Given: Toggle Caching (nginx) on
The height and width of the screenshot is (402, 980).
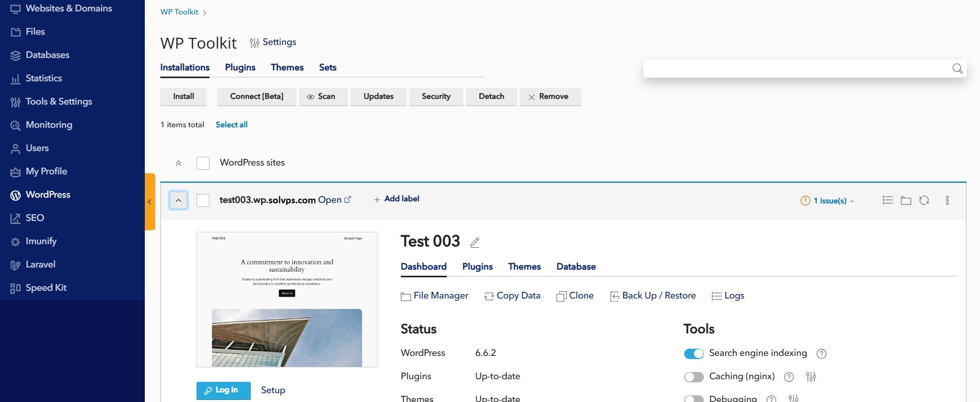Looking at the screenshot, I should [x=693, y=377].
